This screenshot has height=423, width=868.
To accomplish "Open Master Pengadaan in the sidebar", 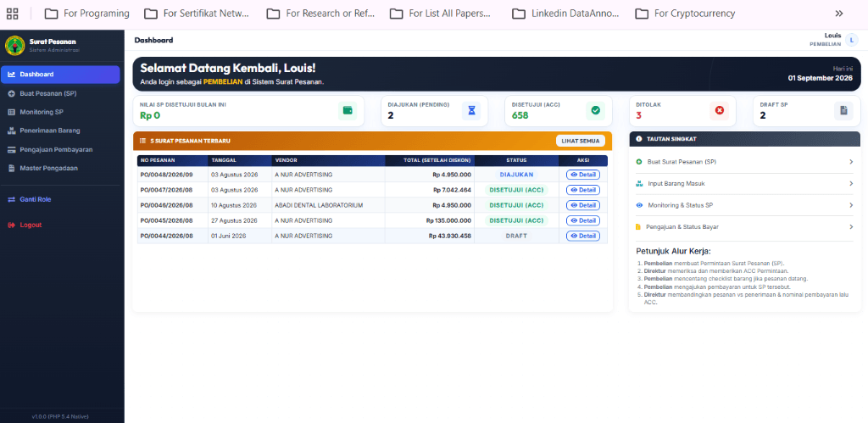I will (62, 169).
